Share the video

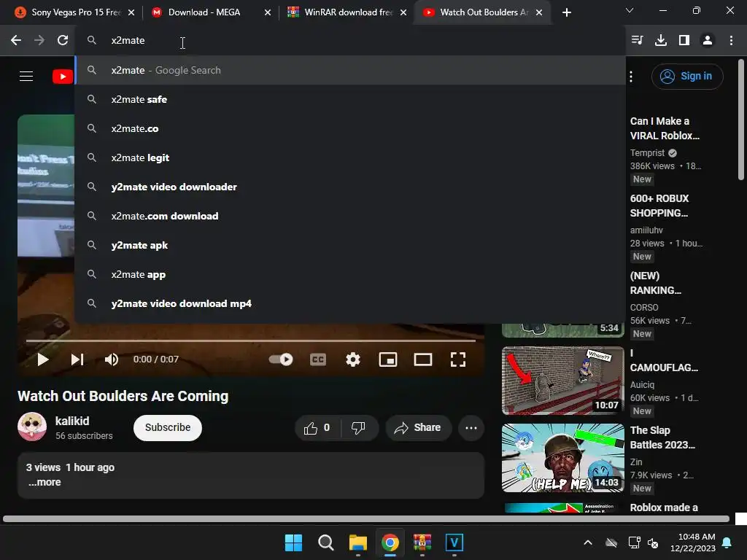tap(418, 427)
